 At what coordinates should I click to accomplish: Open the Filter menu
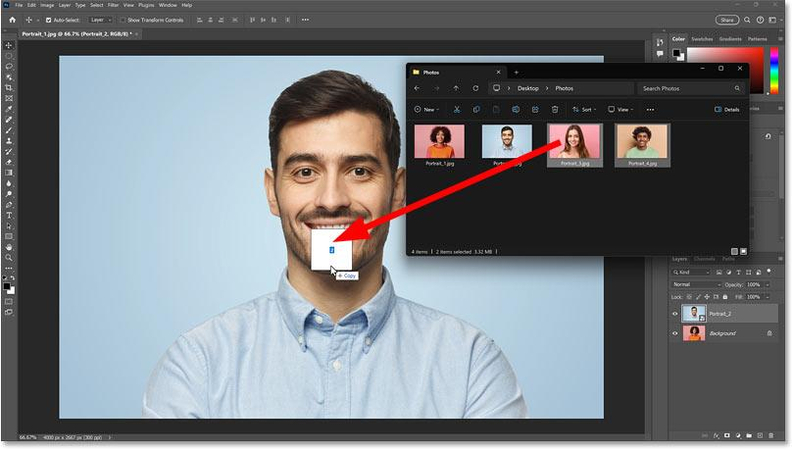point(113,5)
